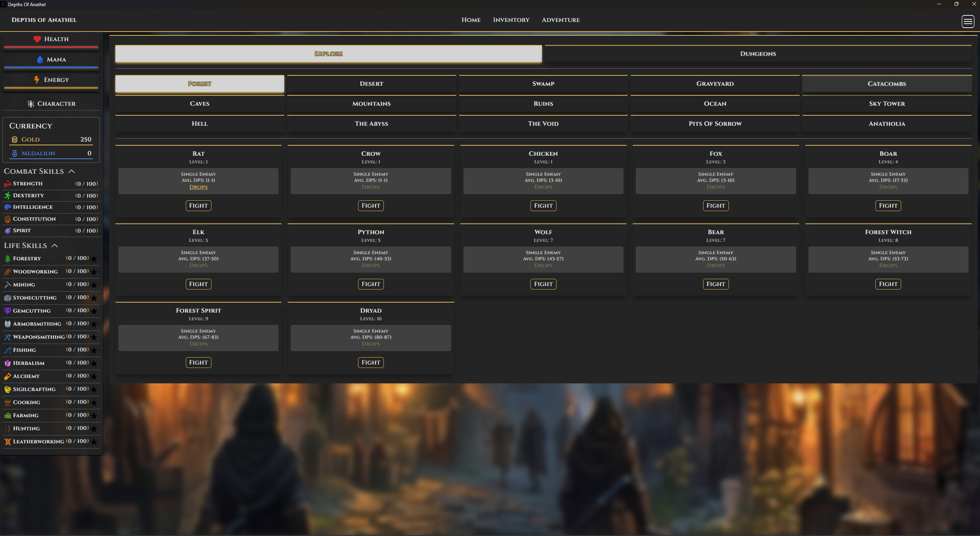Click the Gemcutting diamond icon

pyautogui.click(x=8, y=310)
